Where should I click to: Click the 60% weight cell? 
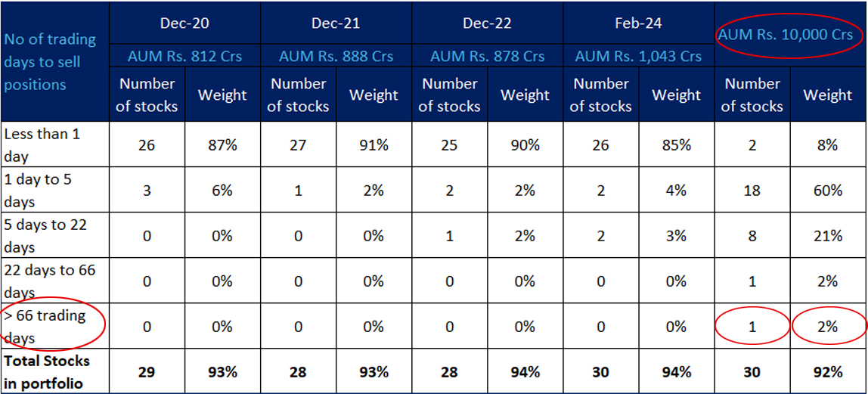tap(827, 191)
